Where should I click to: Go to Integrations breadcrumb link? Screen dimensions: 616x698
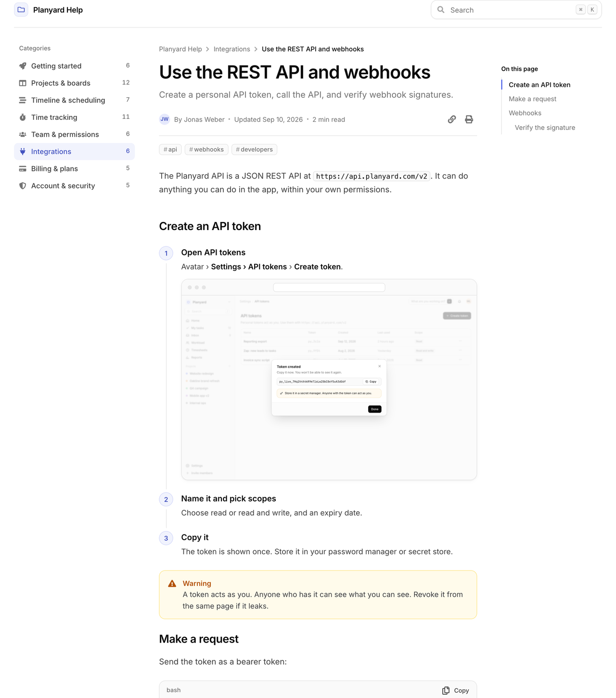pos(232,49)
